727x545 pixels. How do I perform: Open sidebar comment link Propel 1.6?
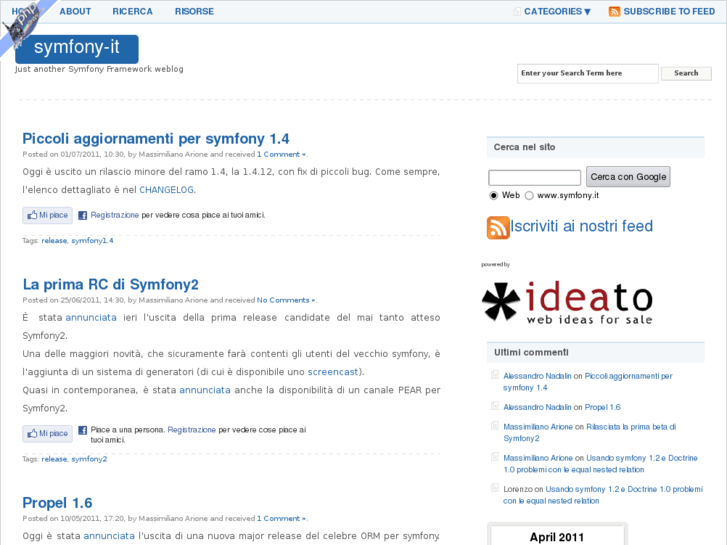[602, 407]
